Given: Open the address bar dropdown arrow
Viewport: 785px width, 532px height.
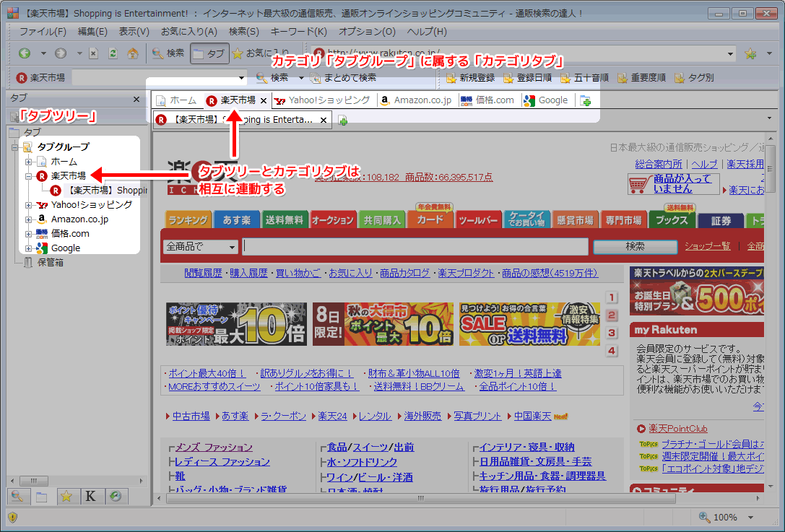Looking at the screenshot, I should point(730,53).
